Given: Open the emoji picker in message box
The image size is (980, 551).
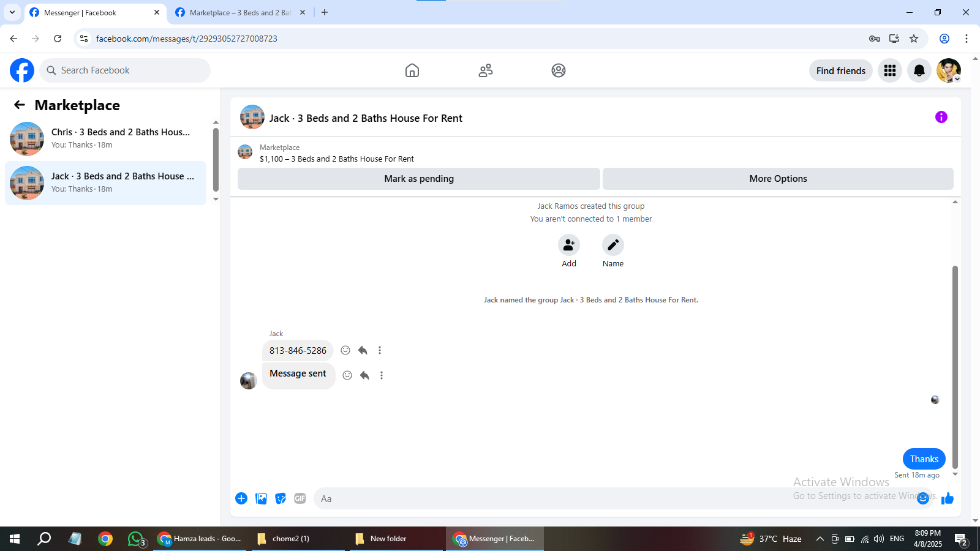Looking at the screenshot, I should 923,498.
